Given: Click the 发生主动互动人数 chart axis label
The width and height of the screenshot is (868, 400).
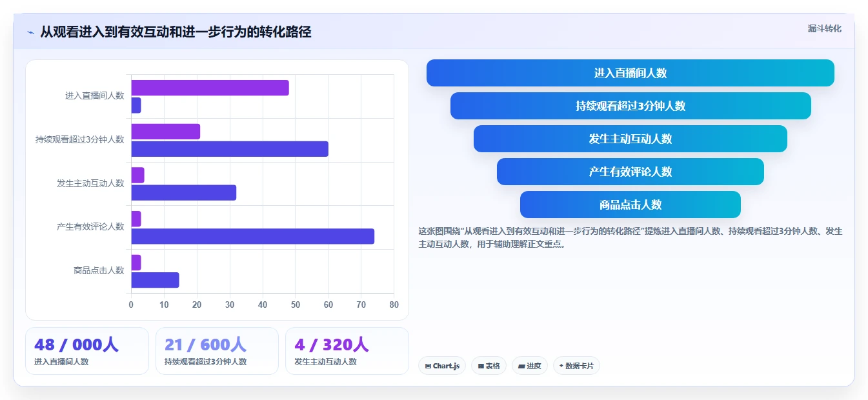Looking at the screenshot, I should (x=90, y=183).
